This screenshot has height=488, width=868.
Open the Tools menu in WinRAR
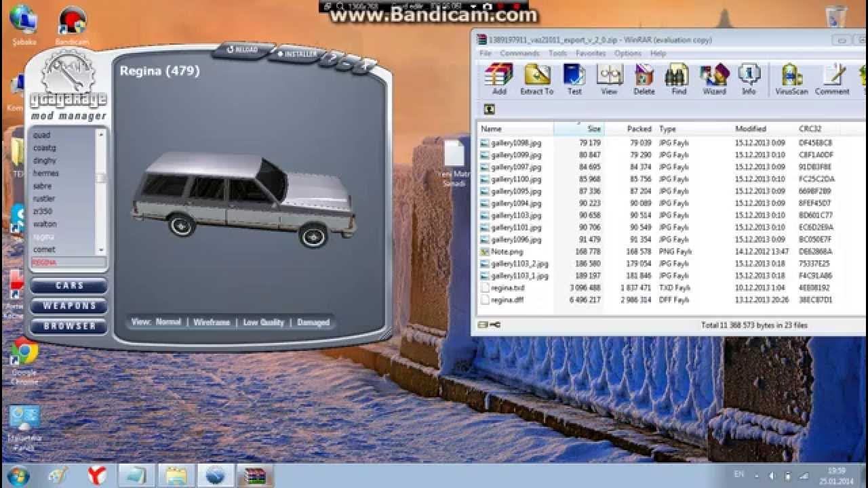click(557, 54)
